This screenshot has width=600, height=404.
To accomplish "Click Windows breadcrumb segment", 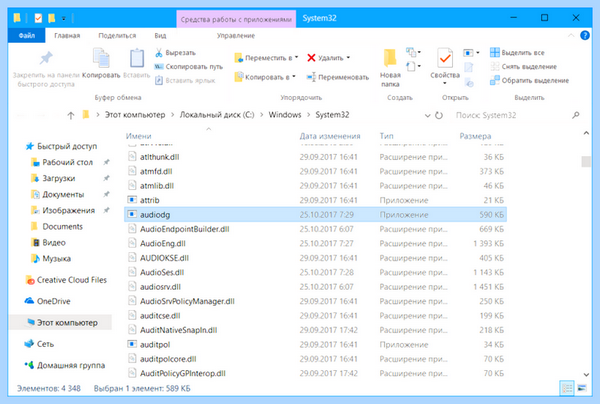I will pyautogui.click(x=285, y=115).
